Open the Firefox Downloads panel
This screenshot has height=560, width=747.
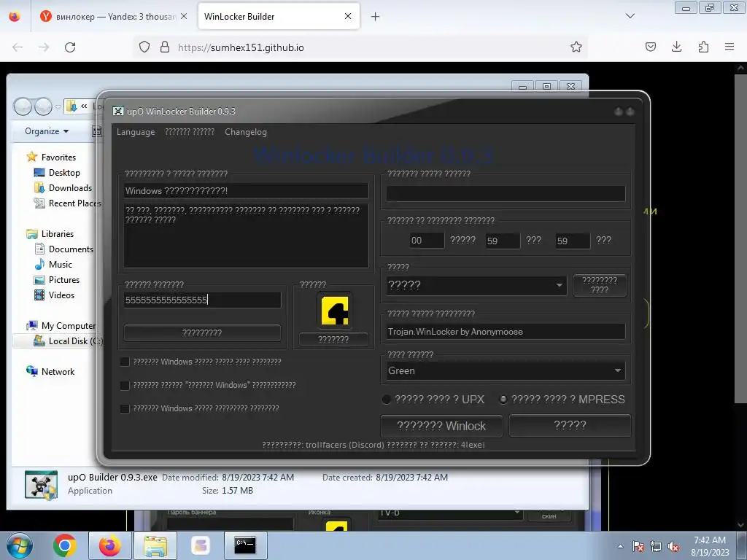click(676, 47)
